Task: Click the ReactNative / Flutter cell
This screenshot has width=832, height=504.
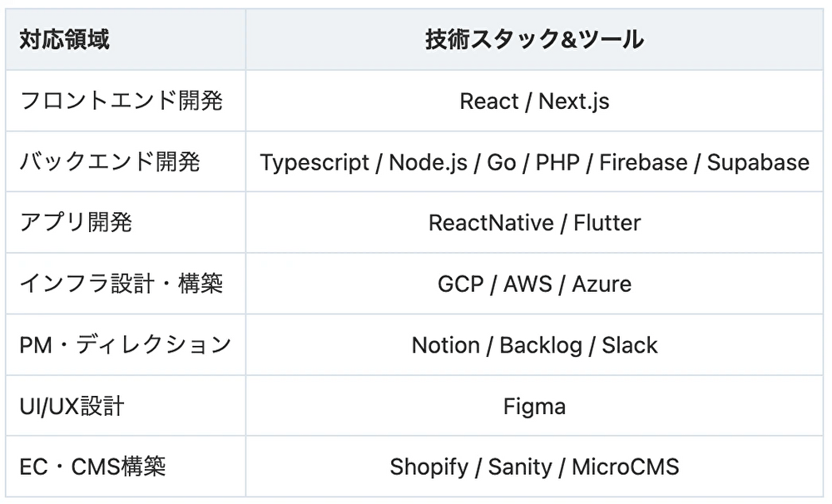Action: coord(534,223)
